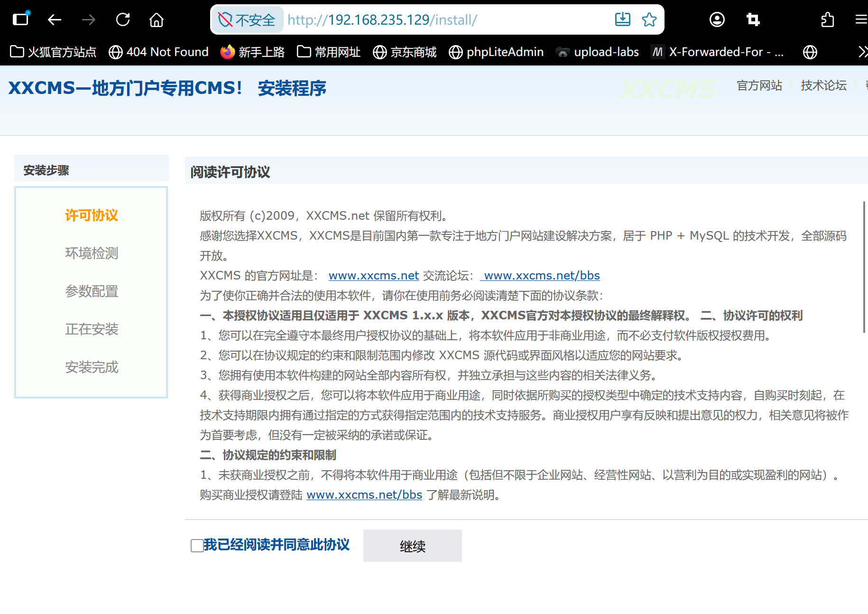This screenshot has height=614, width=868.
Task: Open the 交流论坛 www.xxcms.net/bbs link
Action: pos(540,276)
